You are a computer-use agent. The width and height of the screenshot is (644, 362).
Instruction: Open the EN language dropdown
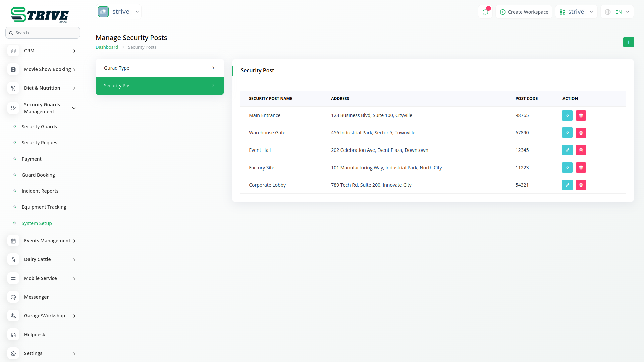(x=617, y=12)
